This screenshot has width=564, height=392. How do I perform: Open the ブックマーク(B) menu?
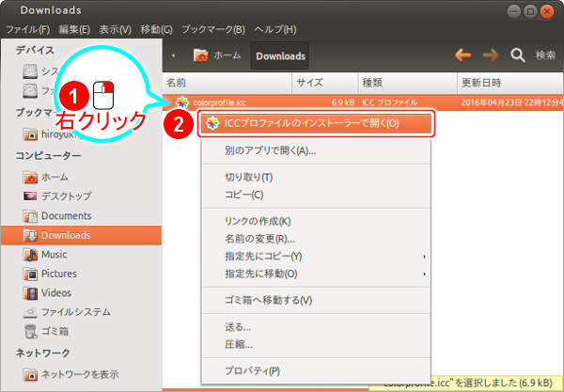pyautogui.click(x=213, y=29)
